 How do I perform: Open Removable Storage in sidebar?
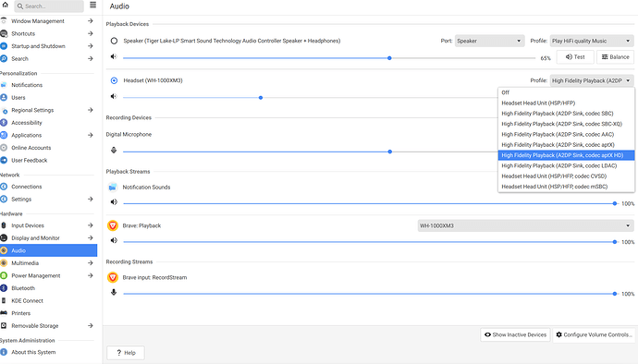pyautogui.click(x=48, y=326)
